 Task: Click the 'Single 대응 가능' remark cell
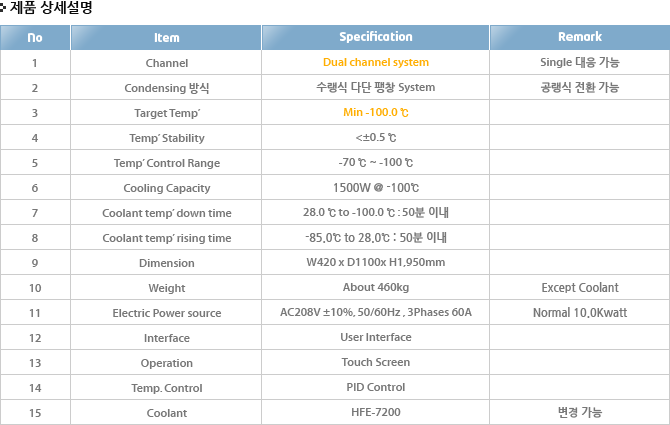pos(580,62)
